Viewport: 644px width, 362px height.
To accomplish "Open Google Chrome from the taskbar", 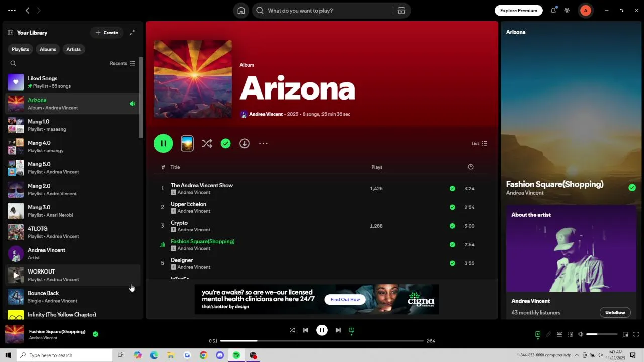I will 203,355.
